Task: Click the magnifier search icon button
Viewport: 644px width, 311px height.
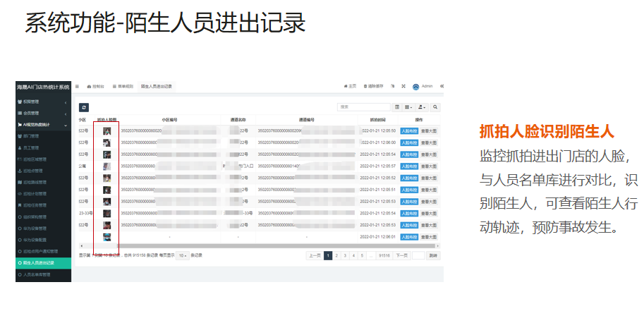Action: point(435,106)
